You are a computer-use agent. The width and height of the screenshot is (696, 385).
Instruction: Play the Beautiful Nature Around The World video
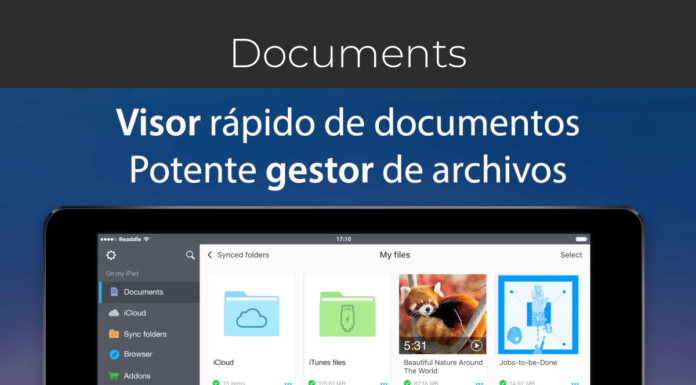coord(443,314)
